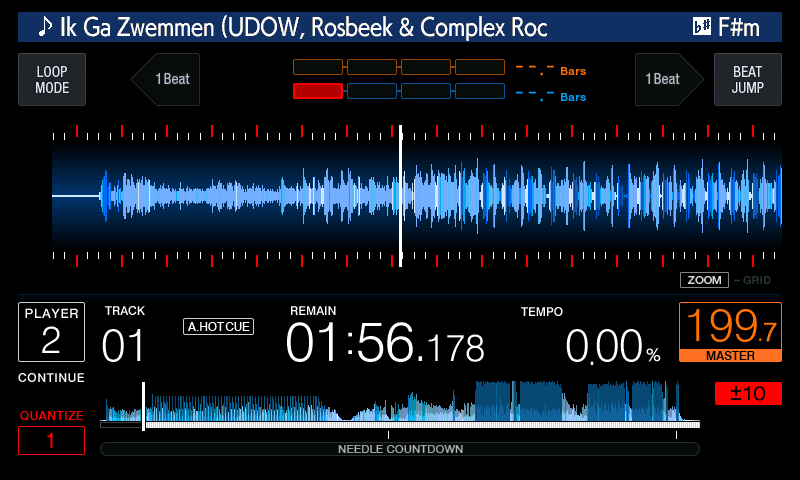This screenshot has width=800, height=480.
Task: Click the orange Bars label
Action: (x=573, y=71)
